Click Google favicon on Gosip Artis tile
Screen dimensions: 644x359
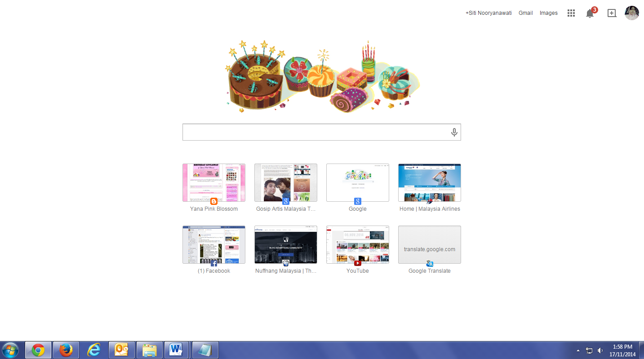pos(286,201)
